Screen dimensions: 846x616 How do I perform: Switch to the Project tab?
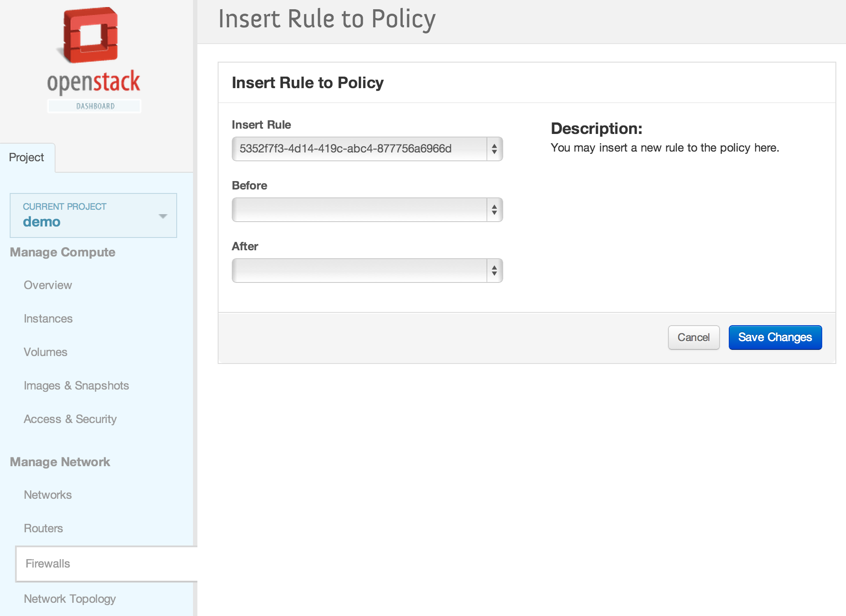(x=26, y=157)
